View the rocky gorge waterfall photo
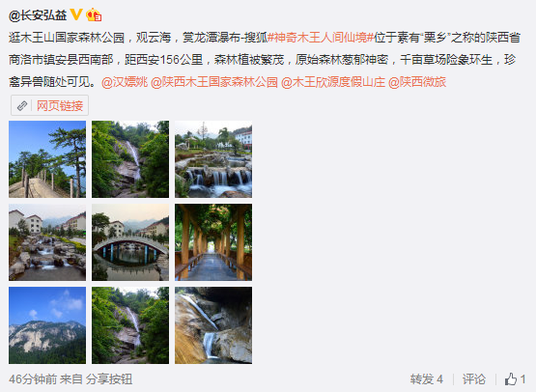 click(x=213, y=325)
